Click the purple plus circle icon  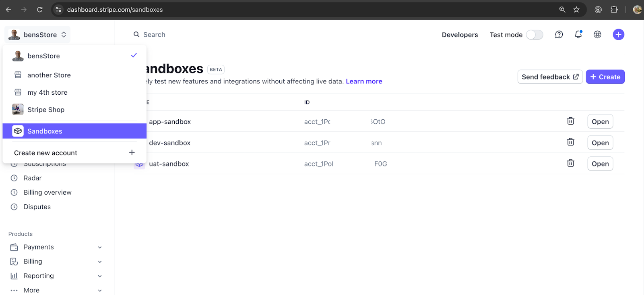pos(618,35)
